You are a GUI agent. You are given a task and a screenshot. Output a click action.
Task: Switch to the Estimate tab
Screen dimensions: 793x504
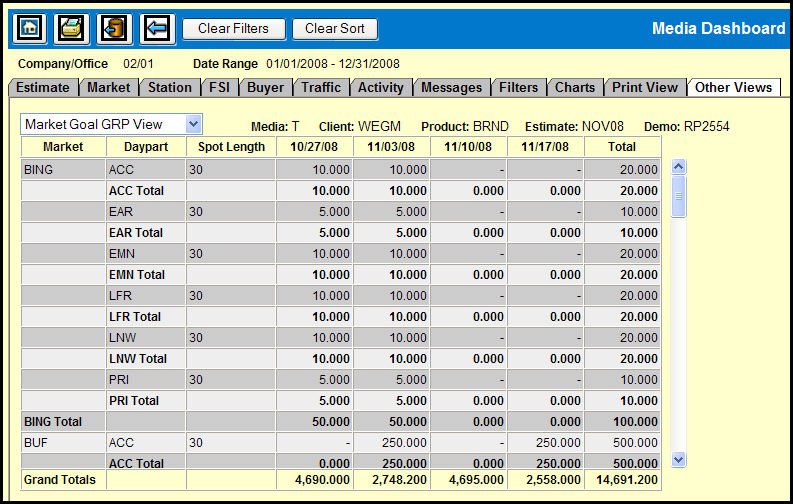coord(43,87)
